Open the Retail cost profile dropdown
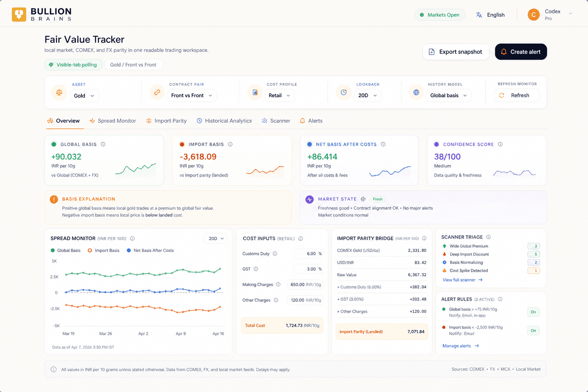This screenshot has width=588, height=392. point(279,95)
